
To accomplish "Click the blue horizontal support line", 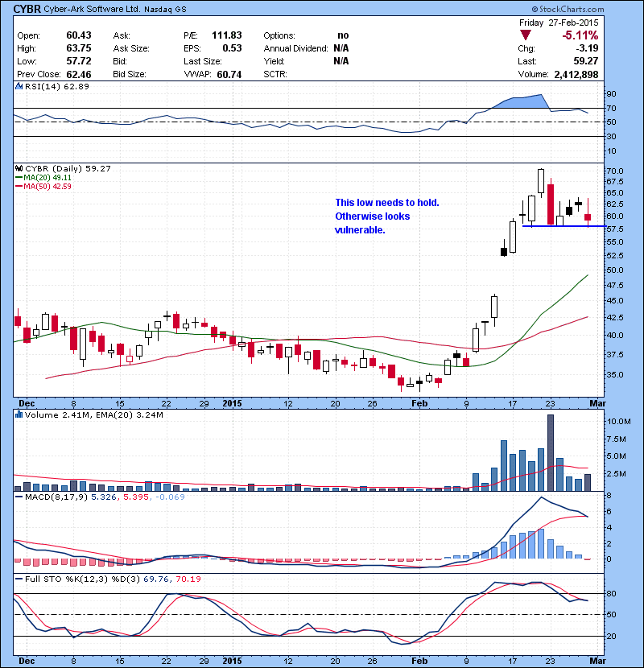I will (563, 226).
